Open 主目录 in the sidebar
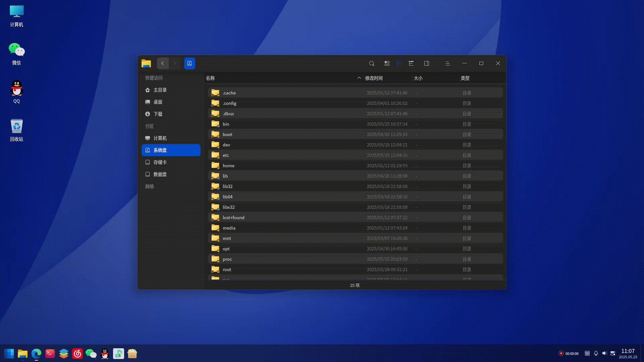Screen dimensions: 644x362 171,90
